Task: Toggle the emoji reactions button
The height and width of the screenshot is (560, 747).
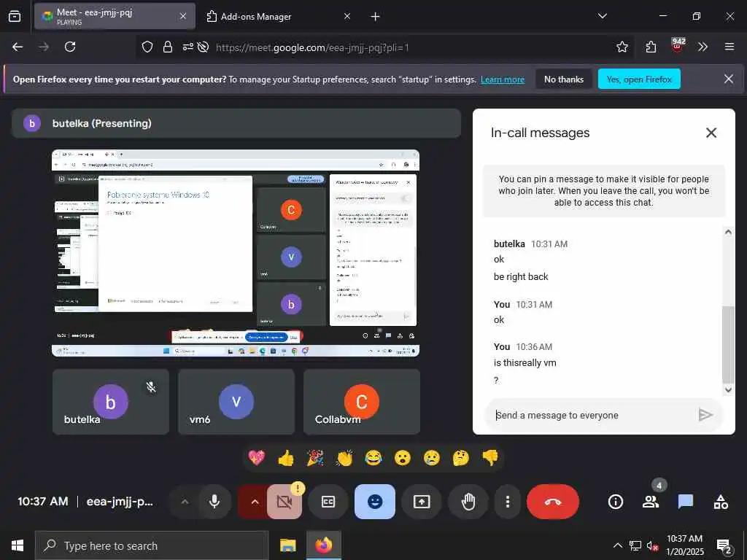Action: 375,502
